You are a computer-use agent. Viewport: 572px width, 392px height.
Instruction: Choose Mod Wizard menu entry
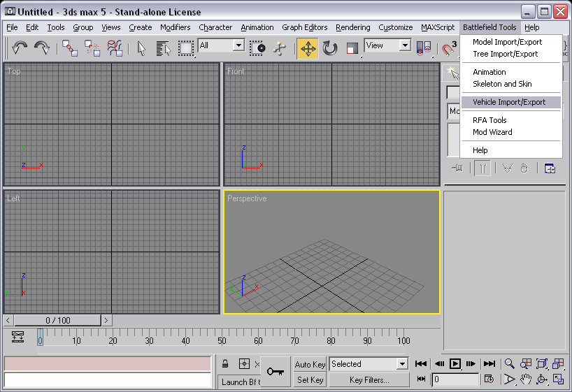point(511,132)
